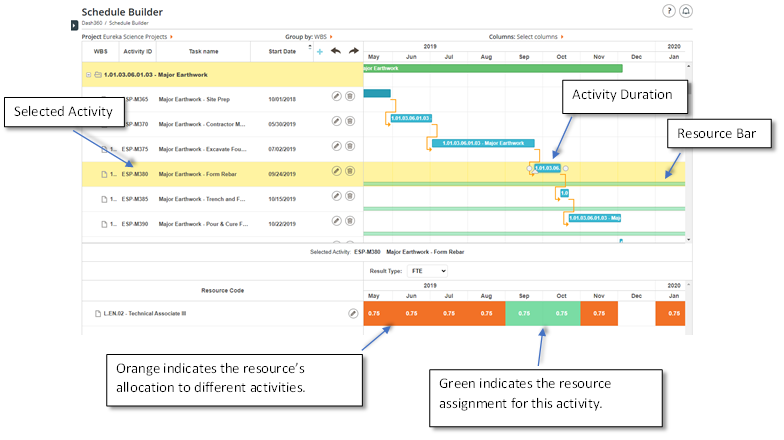Viewport: 784px width, 440px height.
Task: Click the document icon of ESP-M385 row
Action: pyautogui.click(x=104, y=200)
